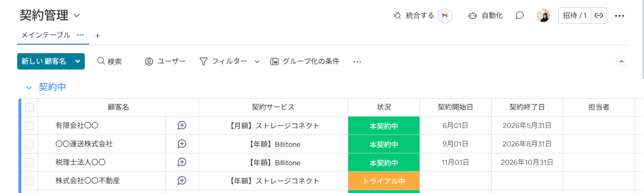Click the Gmail integration icon
The width and height of the screenshot is (644, 193).
[x=444, y=16]
